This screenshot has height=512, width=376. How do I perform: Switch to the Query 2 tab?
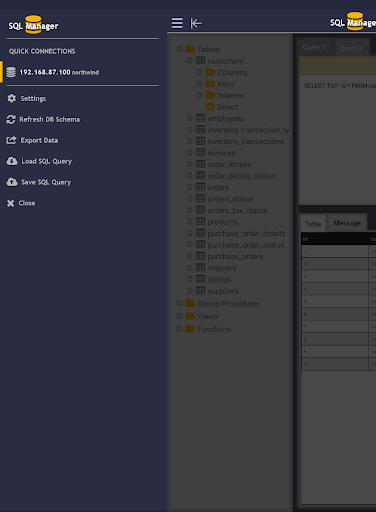[352, 48]
